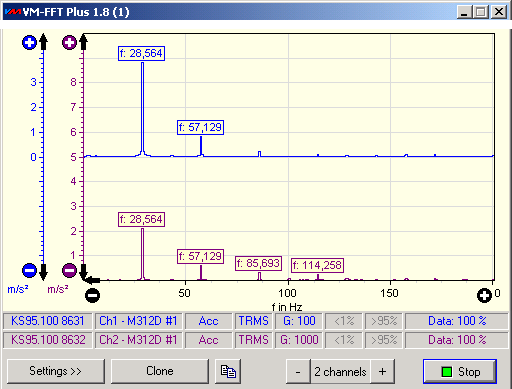Click the Clone button
Screen dimensions: 512x389
point(160,371)
